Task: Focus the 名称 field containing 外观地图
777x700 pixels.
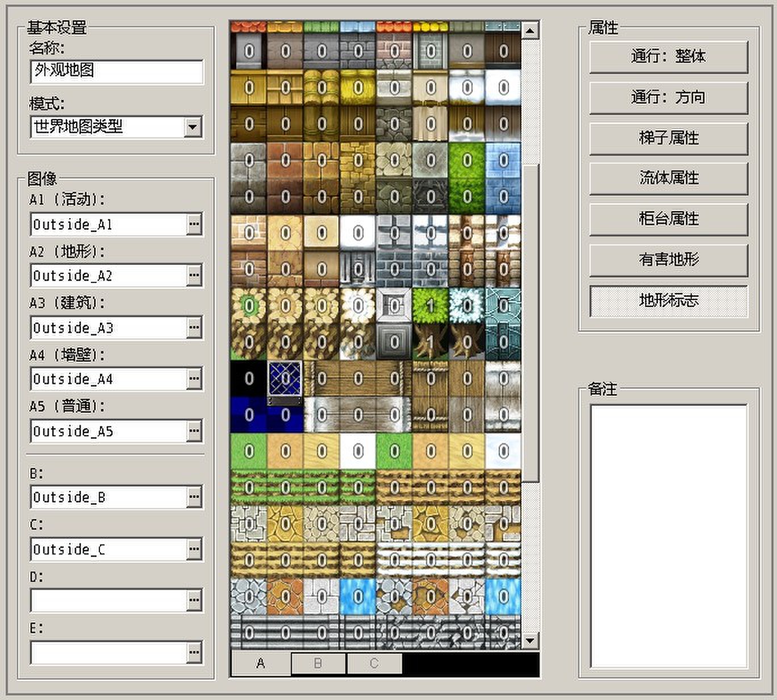Action: [116, 71]
